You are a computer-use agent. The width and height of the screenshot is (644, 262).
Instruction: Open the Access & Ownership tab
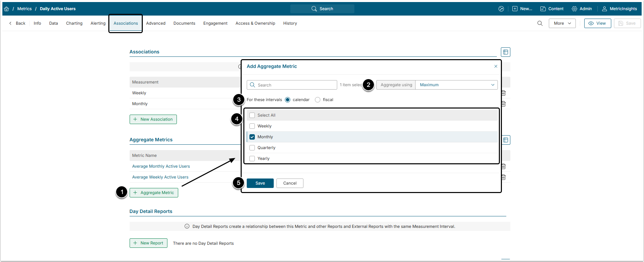pos(255,23)
